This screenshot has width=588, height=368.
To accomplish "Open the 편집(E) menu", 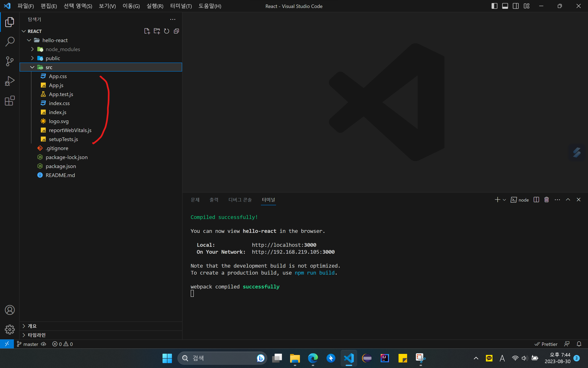I will tap(49, 6).
